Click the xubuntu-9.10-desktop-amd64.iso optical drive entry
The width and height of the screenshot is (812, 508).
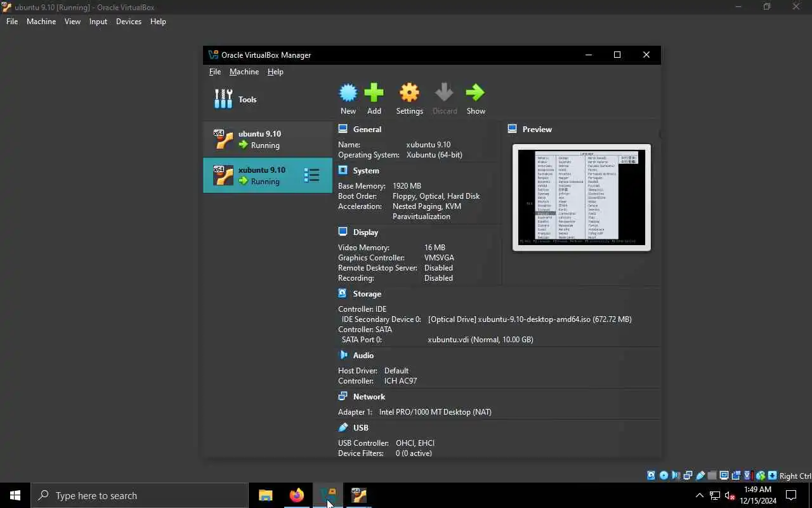point(530,319)
